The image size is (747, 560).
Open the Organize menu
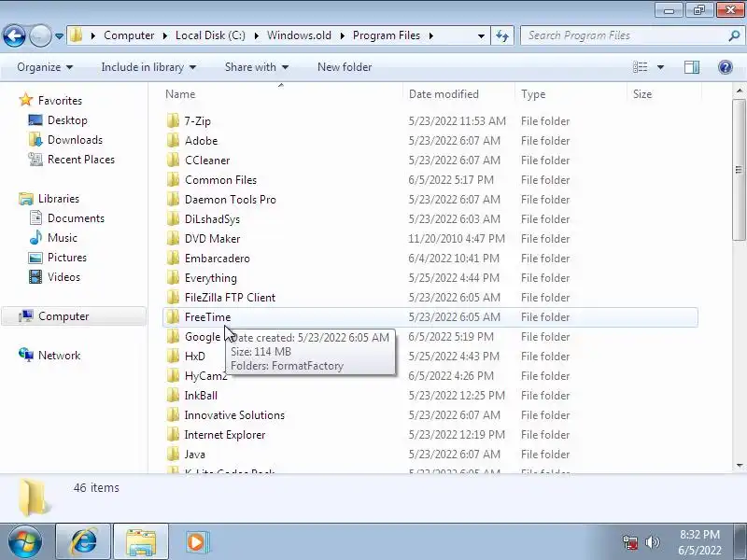coord(45,67)
